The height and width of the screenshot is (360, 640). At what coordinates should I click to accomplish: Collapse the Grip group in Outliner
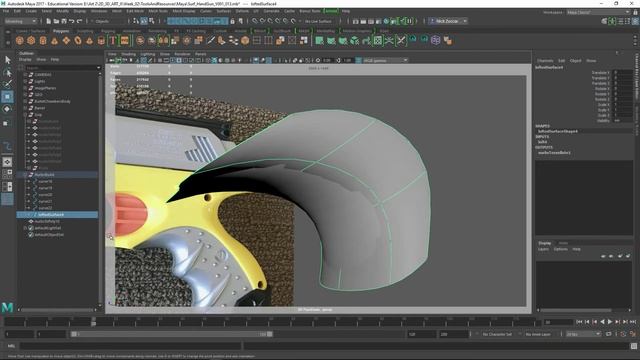(x=25, y=115)
